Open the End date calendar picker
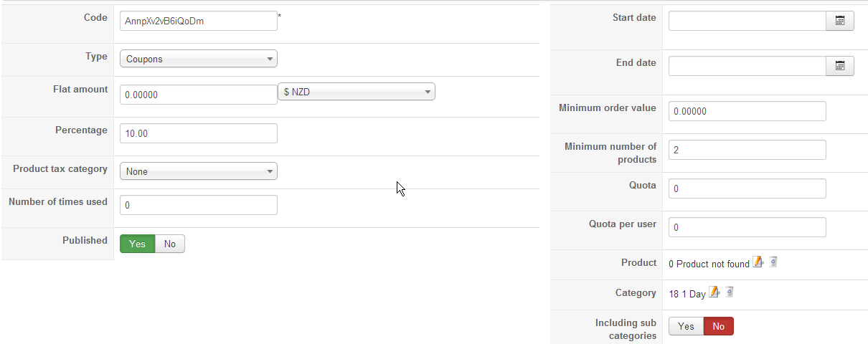 [840, 67]
